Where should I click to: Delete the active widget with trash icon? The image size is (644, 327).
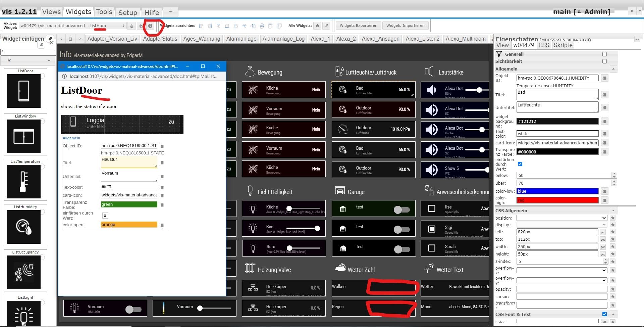(x=132, y=26)
